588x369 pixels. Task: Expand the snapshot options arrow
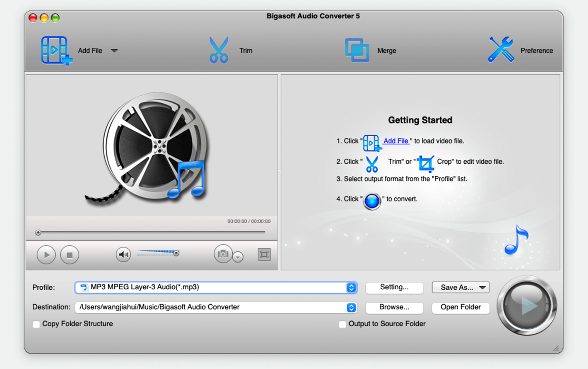coord(238,257)
